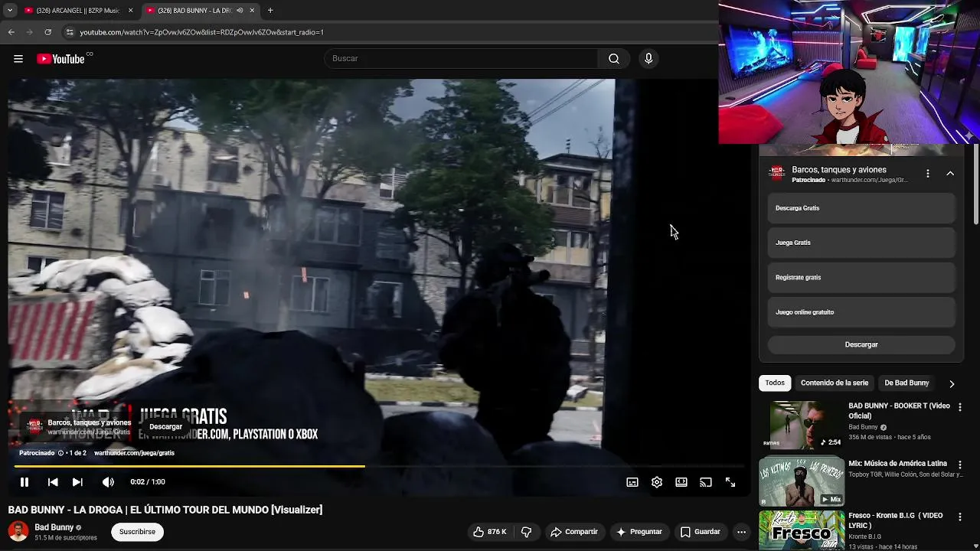
Task: Open warthunder.com/juega/gratis ad link in player
Action: [x=134, y=453]
